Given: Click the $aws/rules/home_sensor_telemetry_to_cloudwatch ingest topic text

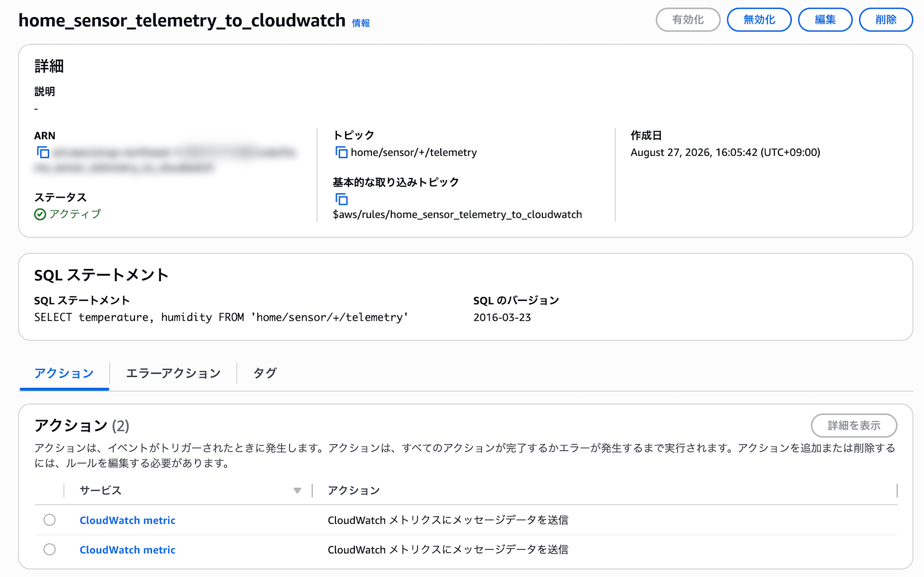Looking at the screenshot, I should (x=457, y=215).
